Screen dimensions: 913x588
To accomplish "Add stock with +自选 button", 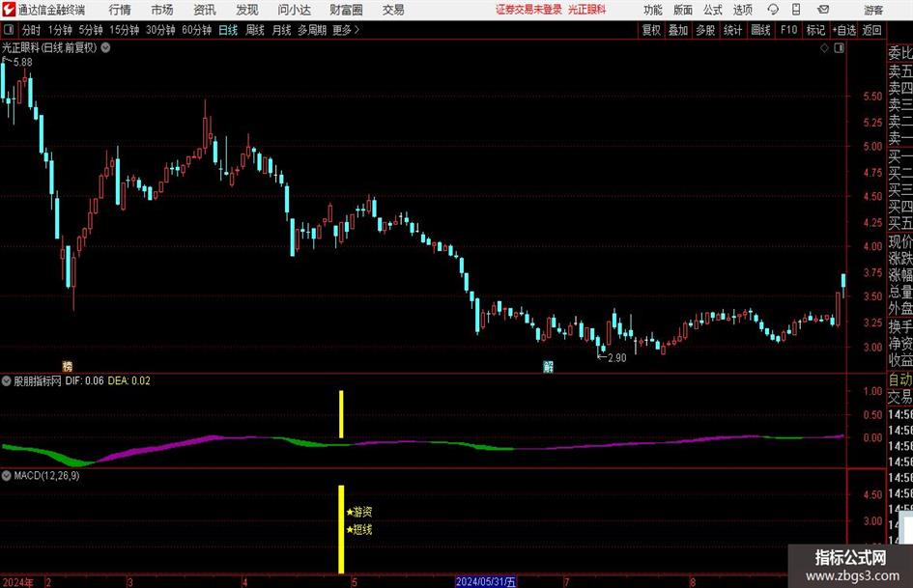I will coord(843,30).
